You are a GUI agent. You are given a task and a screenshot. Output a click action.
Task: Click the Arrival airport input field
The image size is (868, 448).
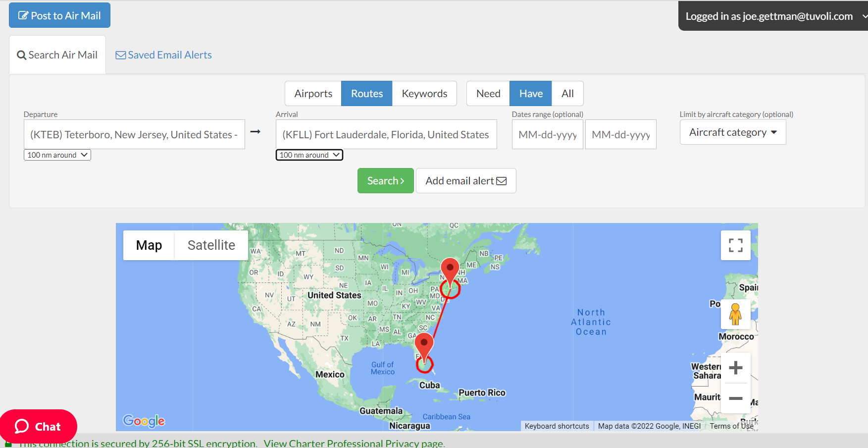(x=386, y=134)
